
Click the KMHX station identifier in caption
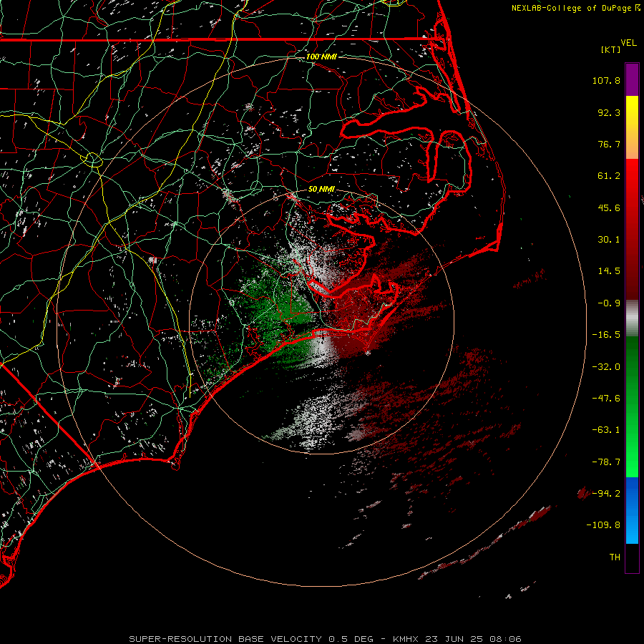tap(406, 639)
